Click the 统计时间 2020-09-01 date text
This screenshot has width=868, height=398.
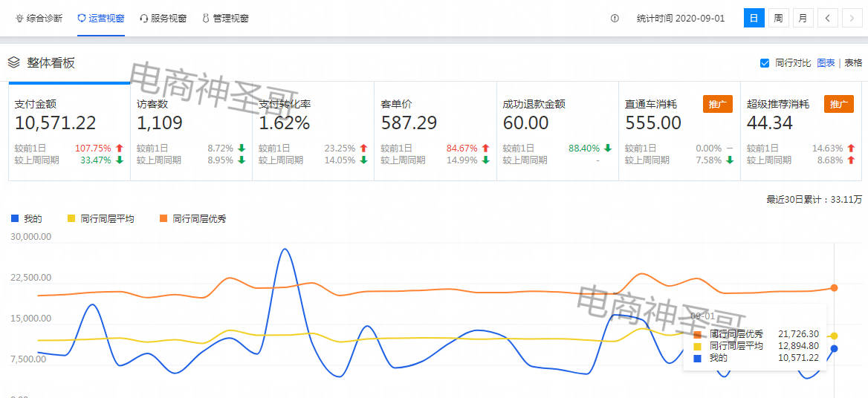tap(680, 19)
